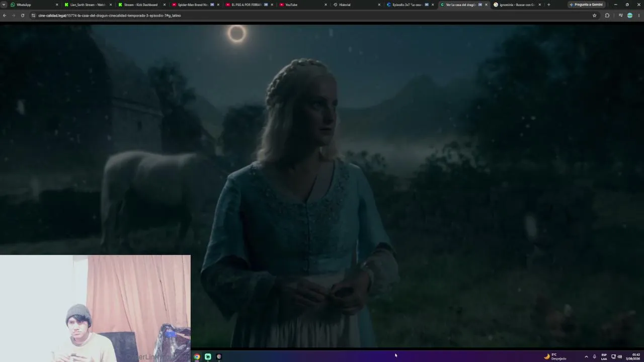The height and width of the screenshot is (362, 644).
Task: Switch to the YouTube tab
Action: (303, 5)
